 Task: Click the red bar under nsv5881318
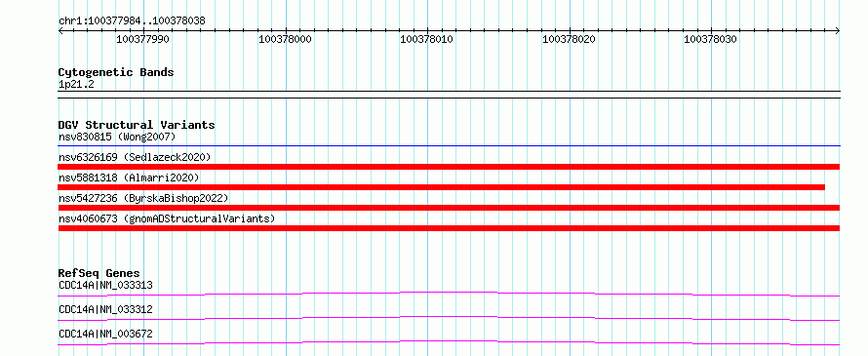pyautogui.click(x=441, y=187)
